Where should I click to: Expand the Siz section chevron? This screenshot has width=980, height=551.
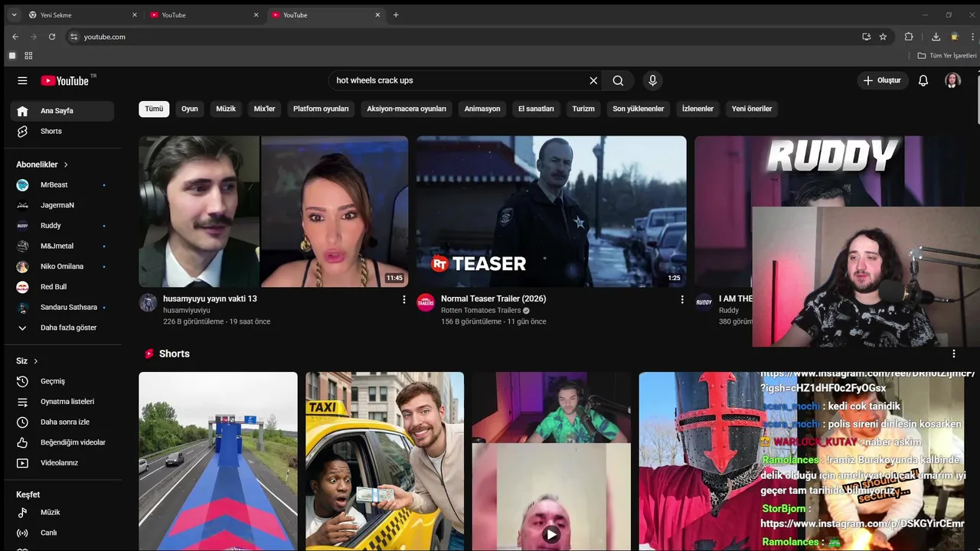pos(35,361)
